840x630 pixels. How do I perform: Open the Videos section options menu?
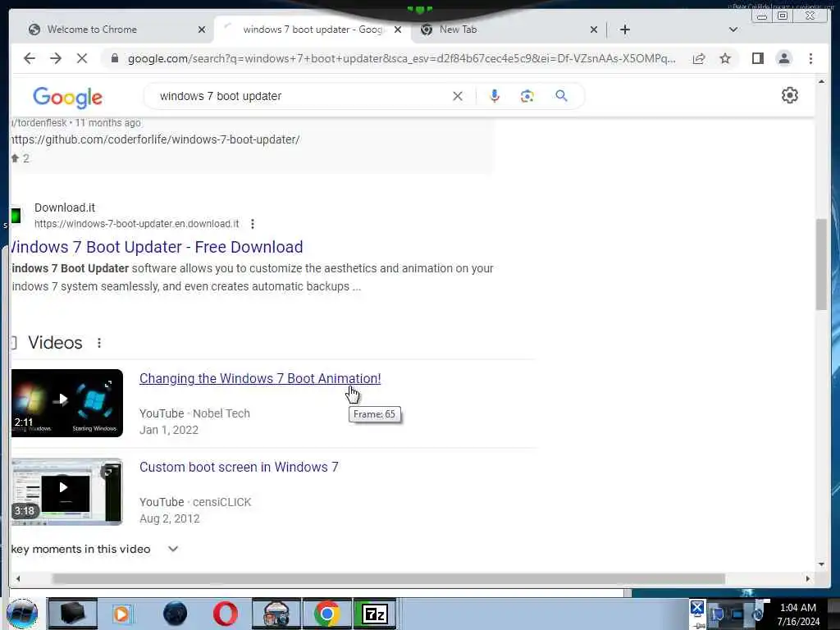pyautogui.click(x=99, y=343)
